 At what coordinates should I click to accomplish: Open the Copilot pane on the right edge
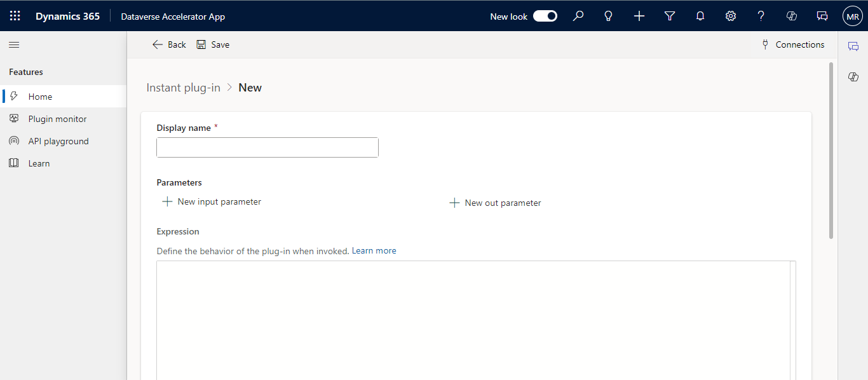click(x=853, y=76)
